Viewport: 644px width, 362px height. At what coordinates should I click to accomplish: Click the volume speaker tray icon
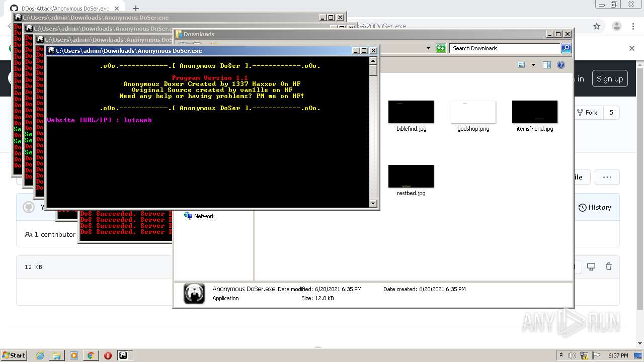click(x=572, y=355)
